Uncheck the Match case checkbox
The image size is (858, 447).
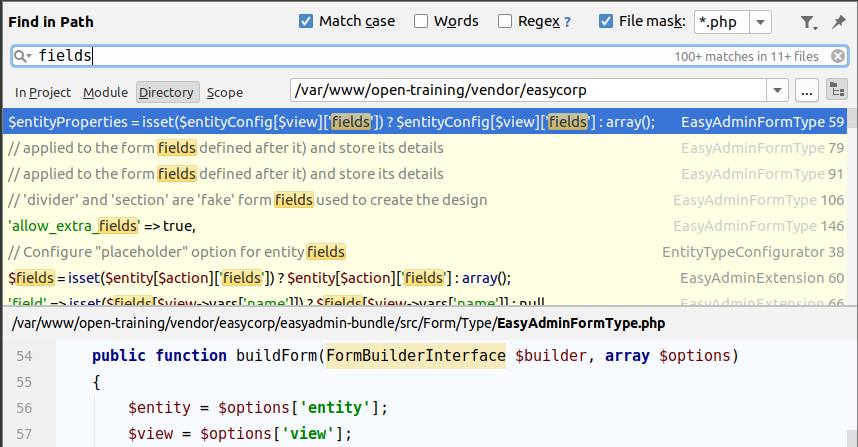306,21
